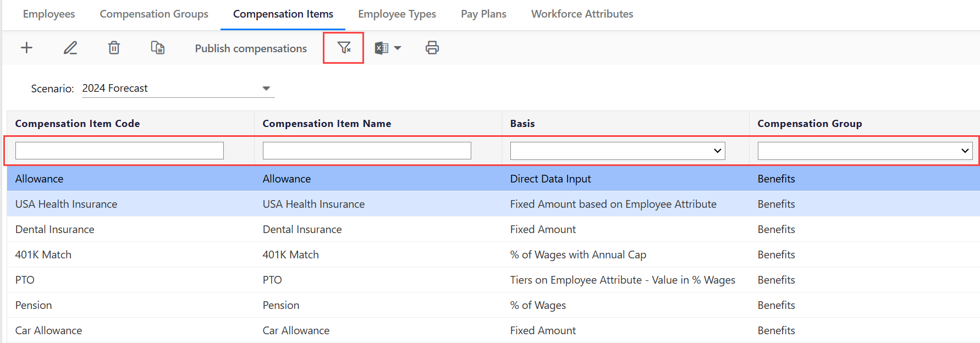Click the printer icon
Viewport: 980px width, 343px height.
click(432, 48)
